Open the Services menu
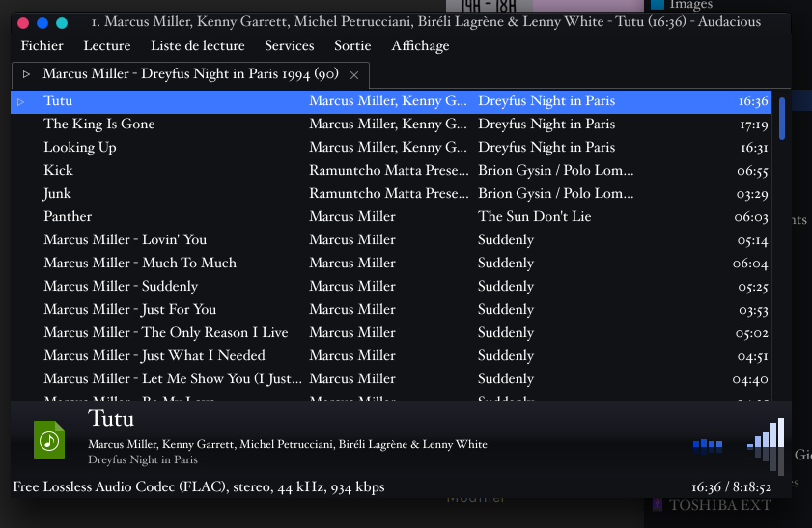This screenshot has height=528, width=812. 290,45
